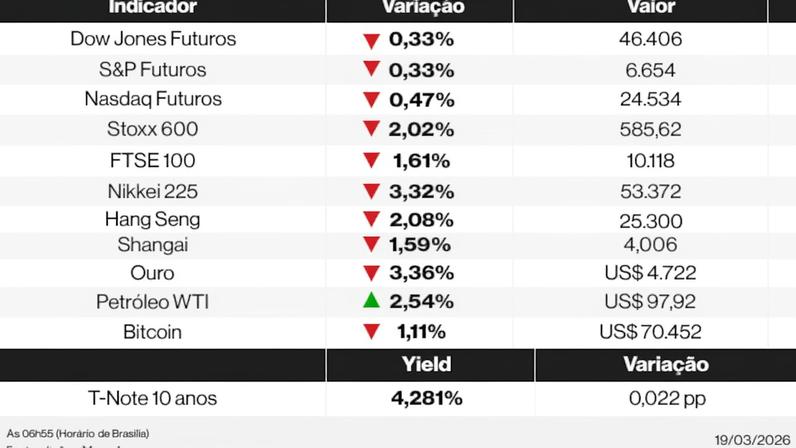Click the Yield header in black bar
Screen dimensions: 796x448
pos(426,365)
